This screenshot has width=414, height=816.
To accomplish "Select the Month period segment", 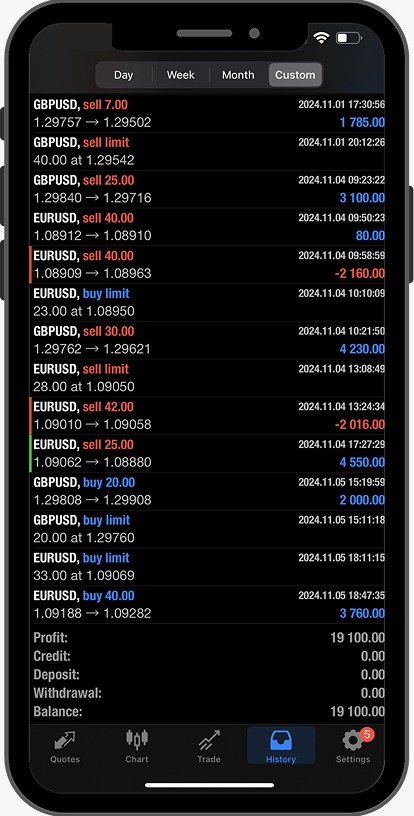I will [x=238, y=75].
